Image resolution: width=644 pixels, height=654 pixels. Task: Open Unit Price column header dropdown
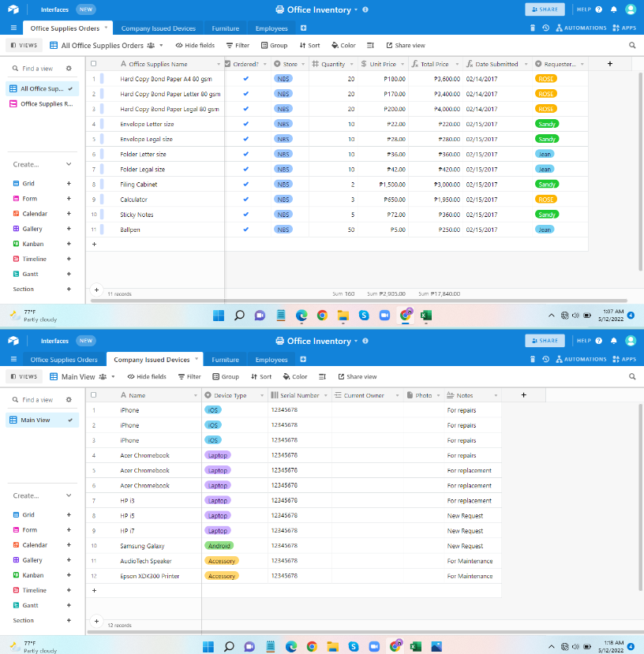402,64
